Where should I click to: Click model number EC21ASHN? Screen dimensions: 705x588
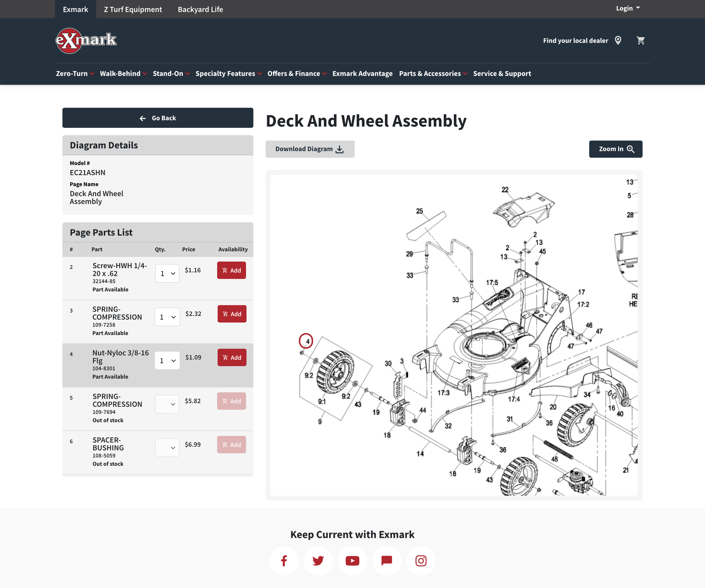click(x=88, y=173)
